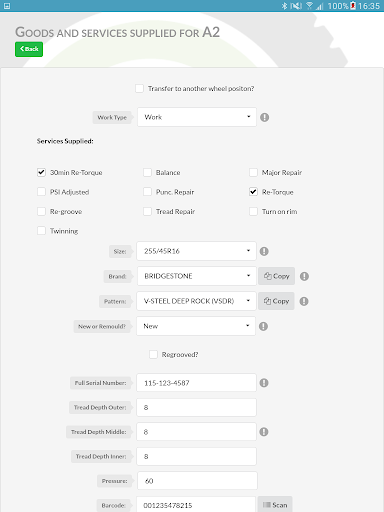Open Pattern dropdown V-STEEL DEEP ROCK
Screen dimensions: 384x512
point(196,301)
